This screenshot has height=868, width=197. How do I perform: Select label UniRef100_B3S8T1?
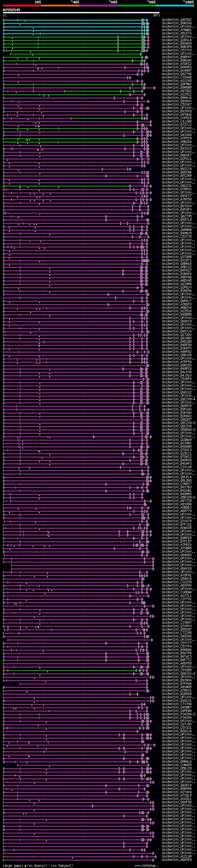pos(177,260)
